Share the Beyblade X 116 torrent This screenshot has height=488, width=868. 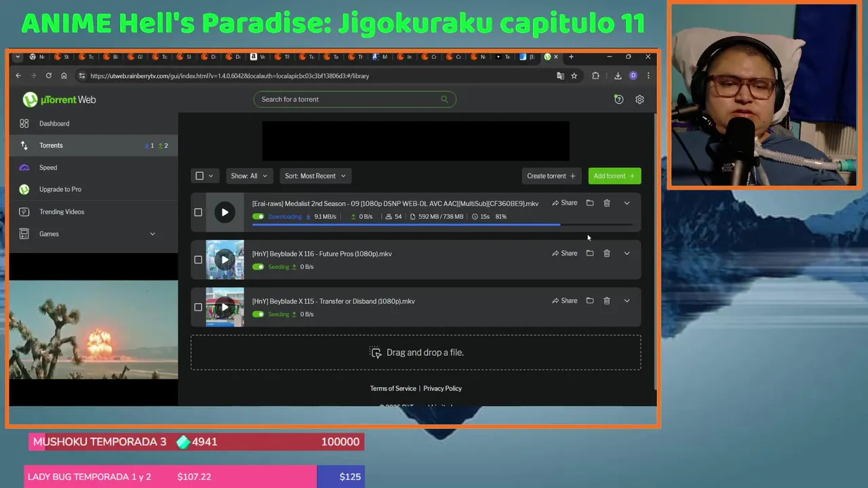pos(565,253)
